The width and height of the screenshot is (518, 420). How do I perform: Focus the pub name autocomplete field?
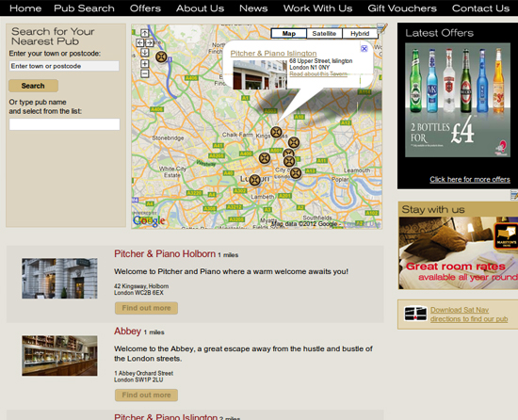[x=64, y=124]
